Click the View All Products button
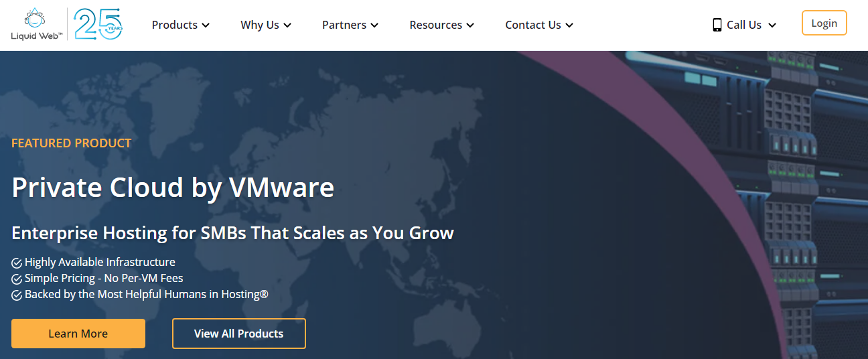 point(239,334)
